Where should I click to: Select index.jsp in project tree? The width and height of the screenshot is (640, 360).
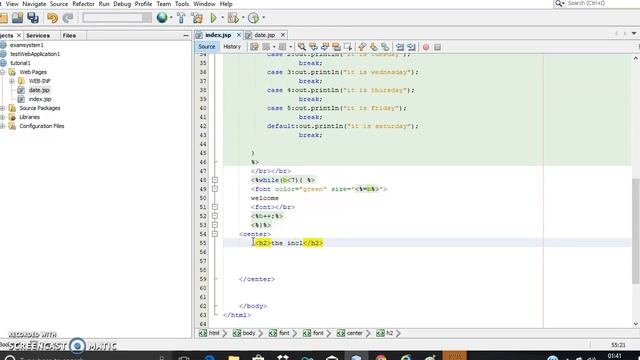click(x=40, y=99)
